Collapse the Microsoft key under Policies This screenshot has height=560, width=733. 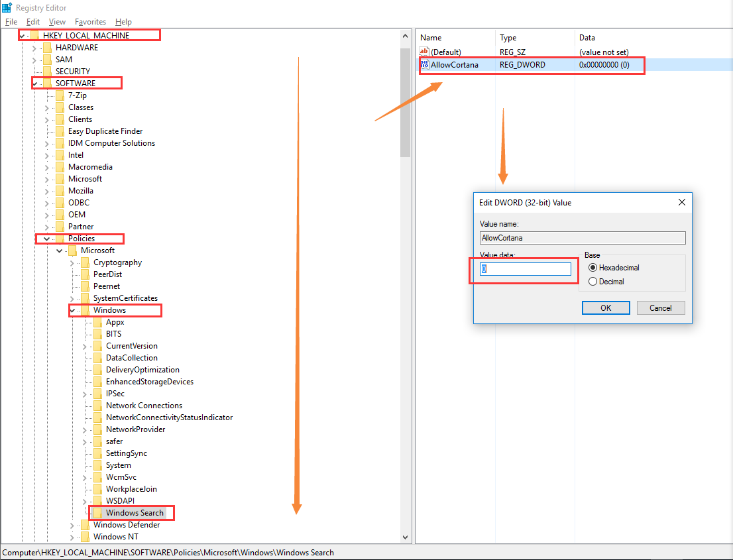coord(60,251)
